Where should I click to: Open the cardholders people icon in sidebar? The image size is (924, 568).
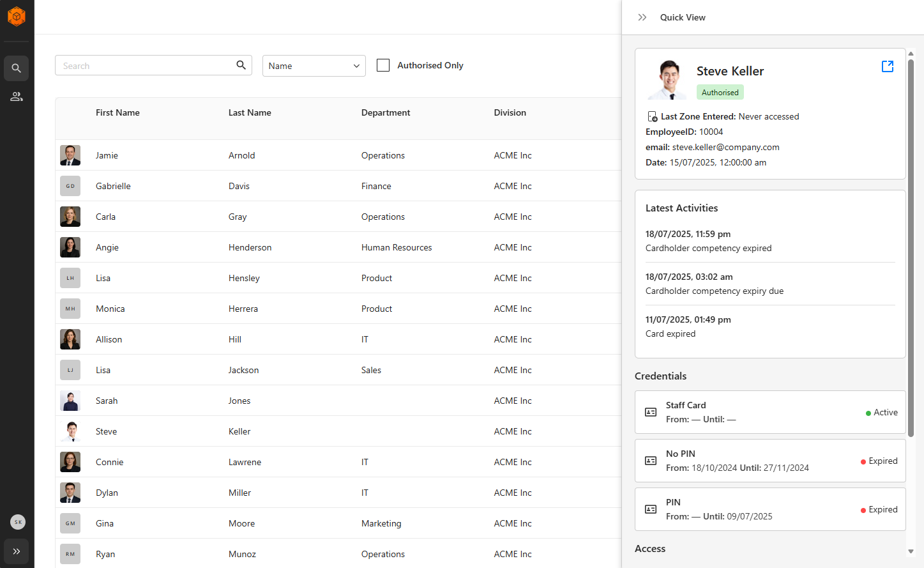click(17, 96)
